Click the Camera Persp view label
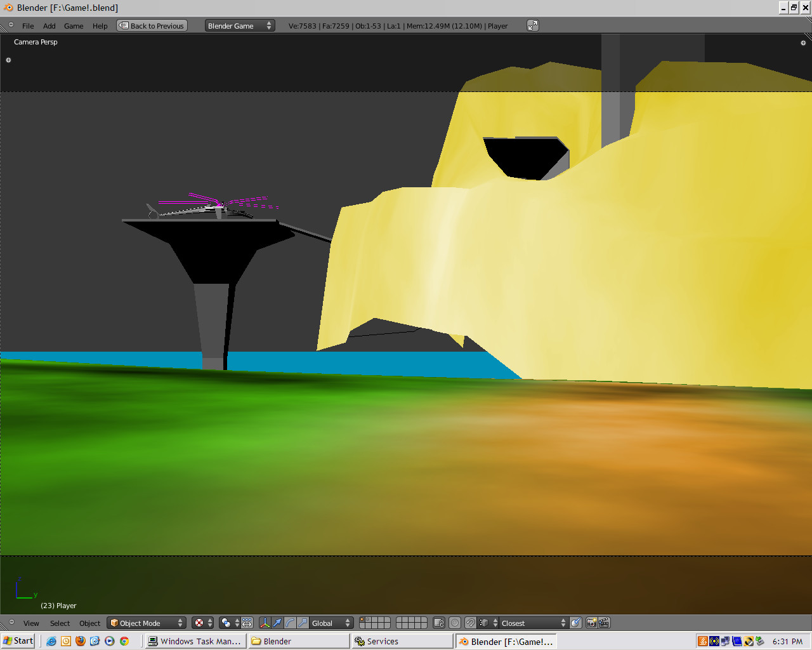This screenshot has height=650, width=812. tap(36, 42)
